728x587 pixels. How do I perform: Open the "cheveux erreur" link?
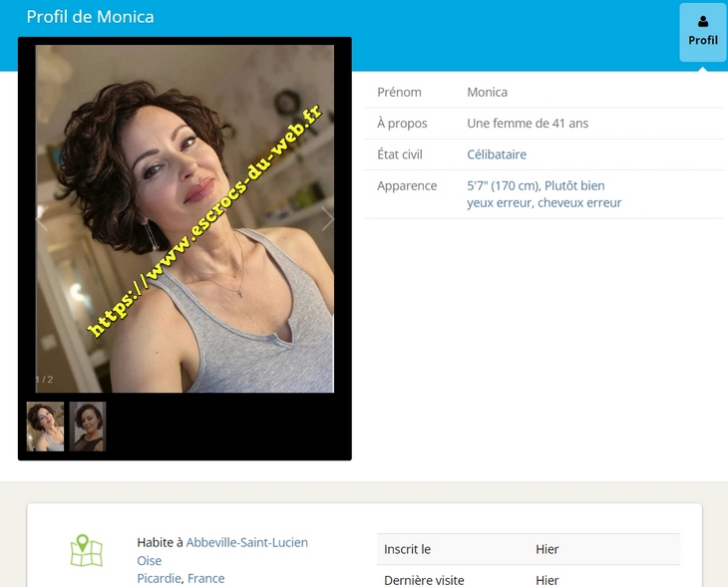point(579,202)
